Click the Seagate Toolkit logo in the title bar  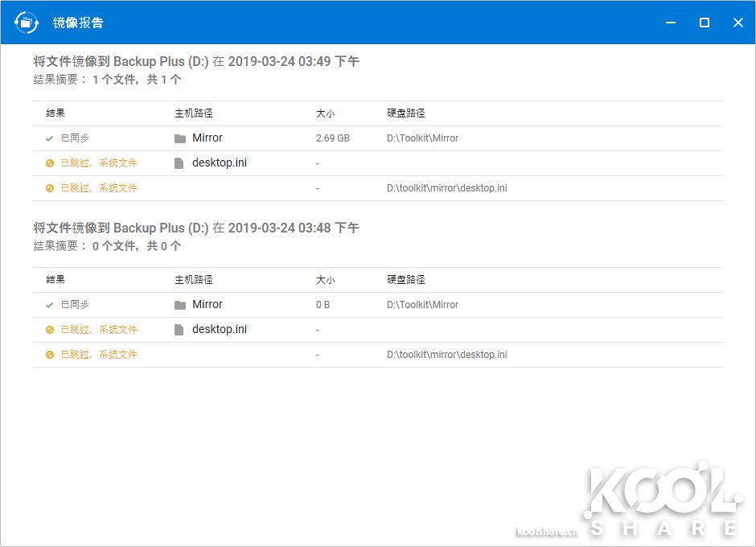[27, 23]
